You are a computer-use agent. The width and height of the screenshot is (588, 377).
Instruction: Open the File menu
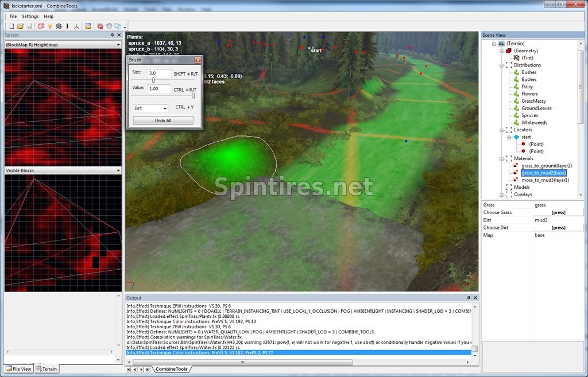[x=13, y=17]
